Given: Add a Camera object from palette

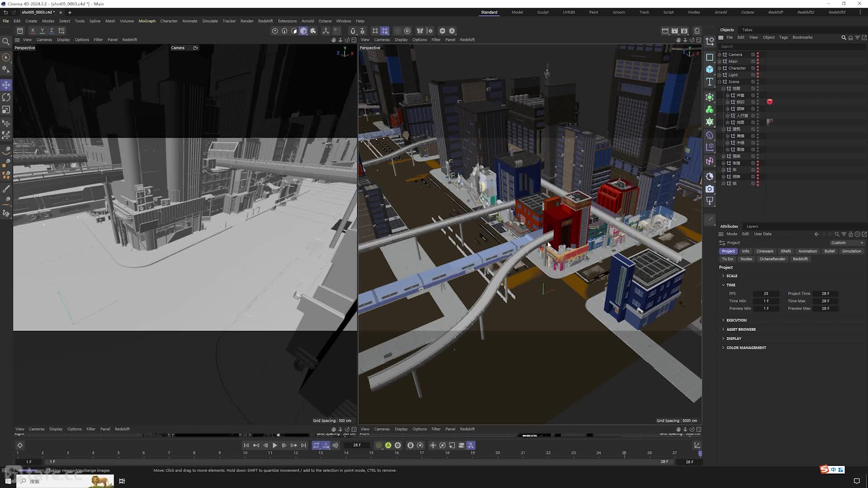Looking at the screenshot, I should pos(710,189).
